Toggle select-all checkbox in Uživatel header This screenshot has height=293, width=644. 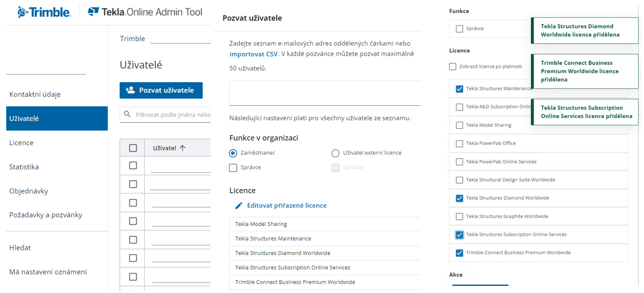[133, 148]
